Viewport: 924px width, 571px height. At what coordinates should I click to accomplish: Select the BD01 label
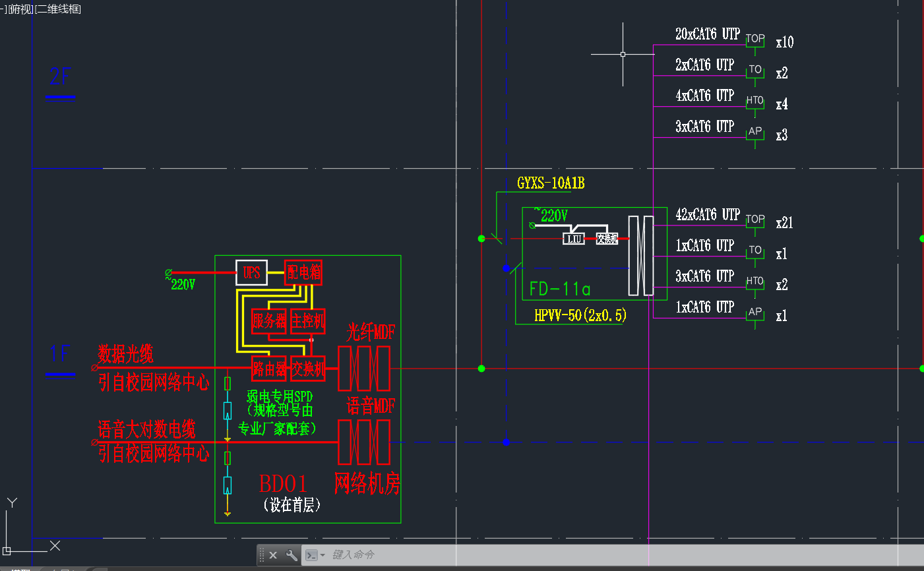coord(283,485)
